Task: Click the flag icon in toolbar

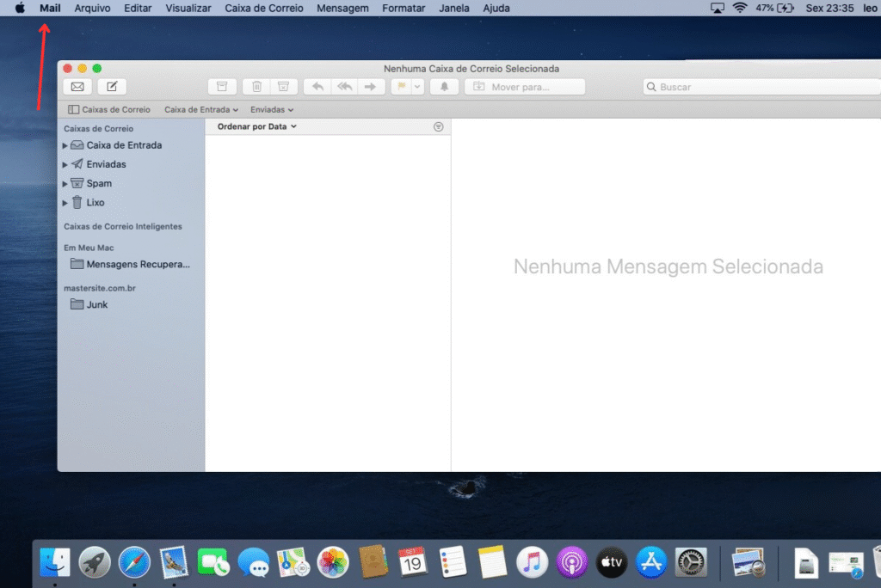Action: click(x=400, y=87)
